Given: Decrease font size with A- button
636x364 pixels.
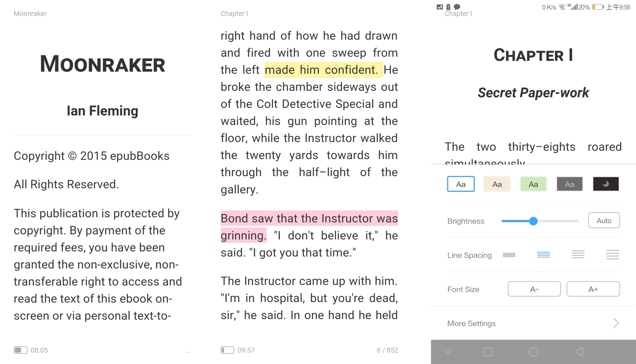Looking at the screenshot, I should (x=535, y=289).
